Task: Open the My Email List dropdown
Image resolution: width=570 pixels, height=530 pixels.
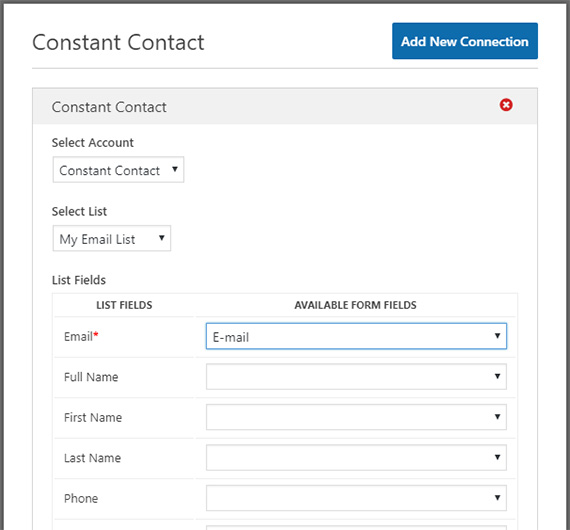Action: (112, 238)
